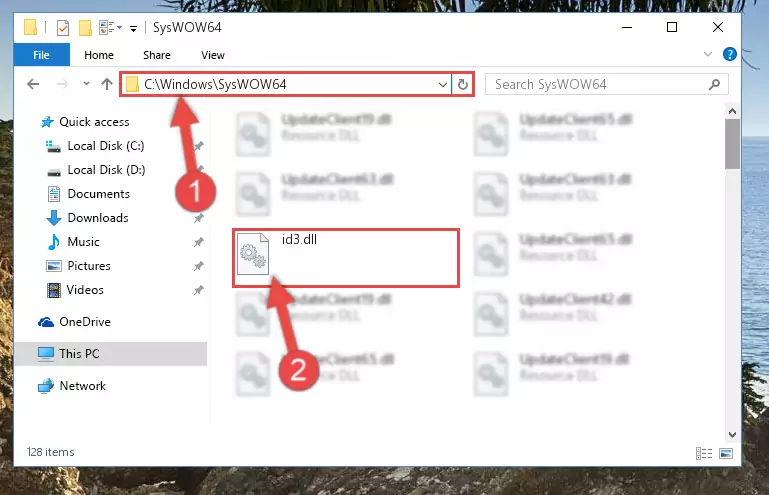Go up one folder level
The width and height of the screenshot is (769, 495).
coord(107,84)
